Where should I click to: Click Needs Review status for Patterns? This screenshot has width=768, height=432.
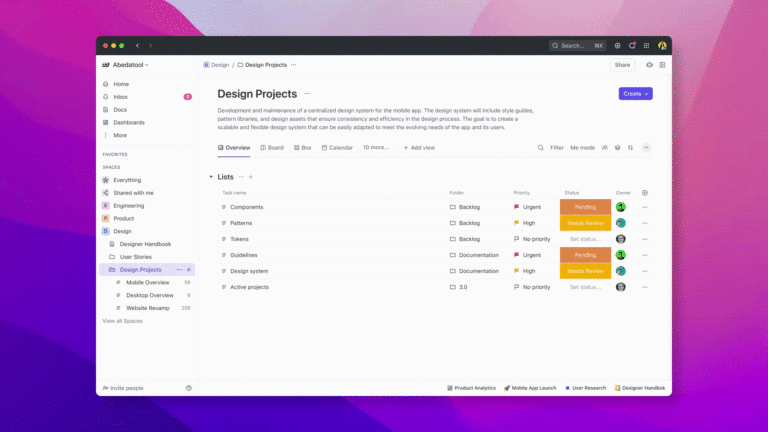pos(585,223)
